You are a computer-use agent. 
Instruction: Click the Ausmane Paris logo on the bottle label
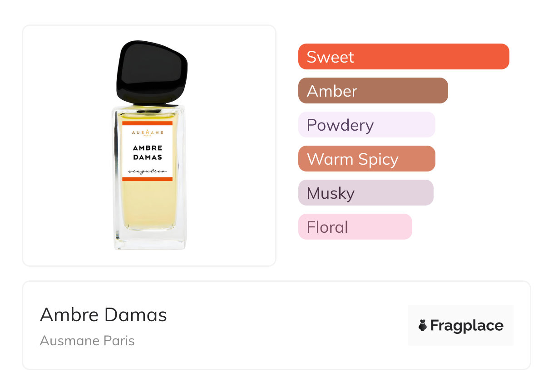[148, 132]
